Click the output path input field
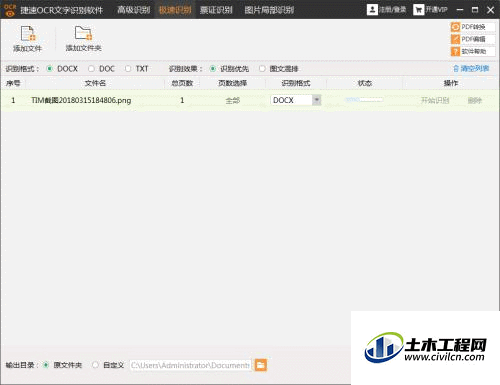 tap(190, 365)
